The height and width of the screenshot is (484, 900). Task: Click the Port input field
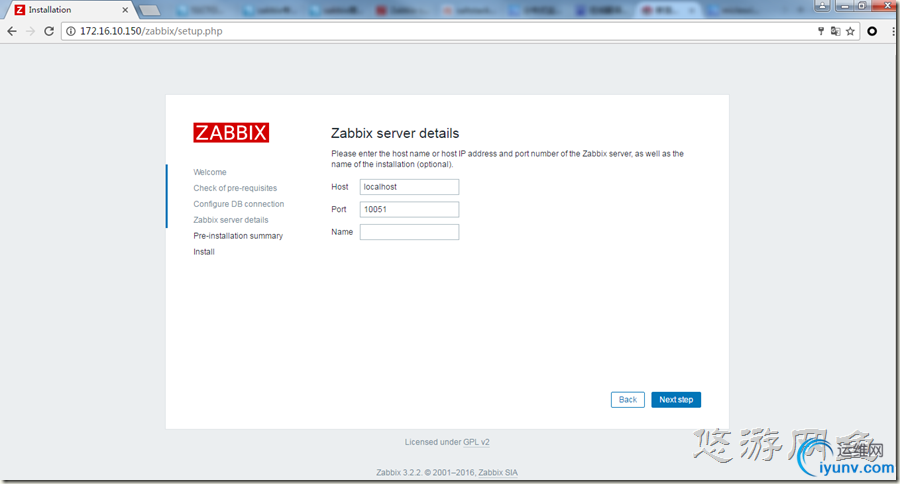[x=409, y=209]
